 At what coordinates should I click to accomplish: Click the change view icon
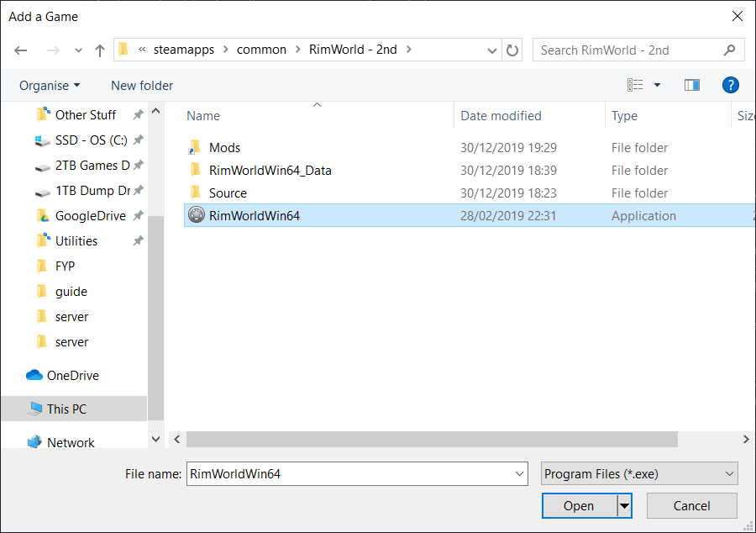coord(635,85)
